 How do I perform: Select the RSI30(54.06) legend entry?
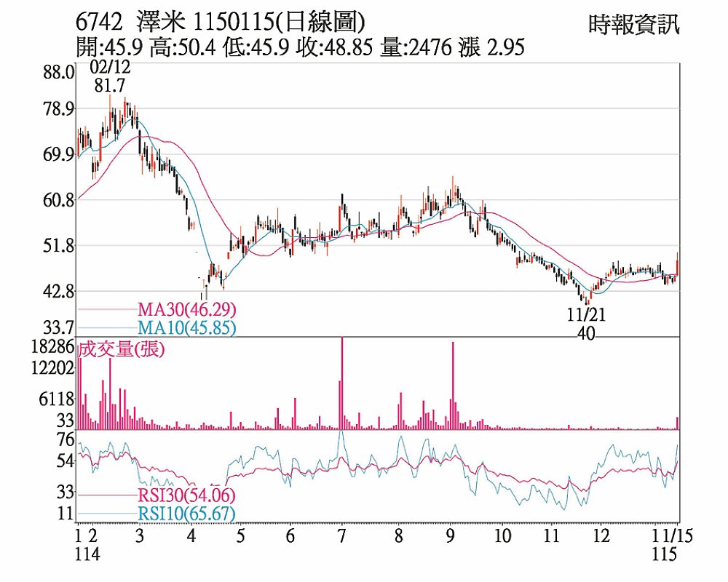(x=186, y=496)
